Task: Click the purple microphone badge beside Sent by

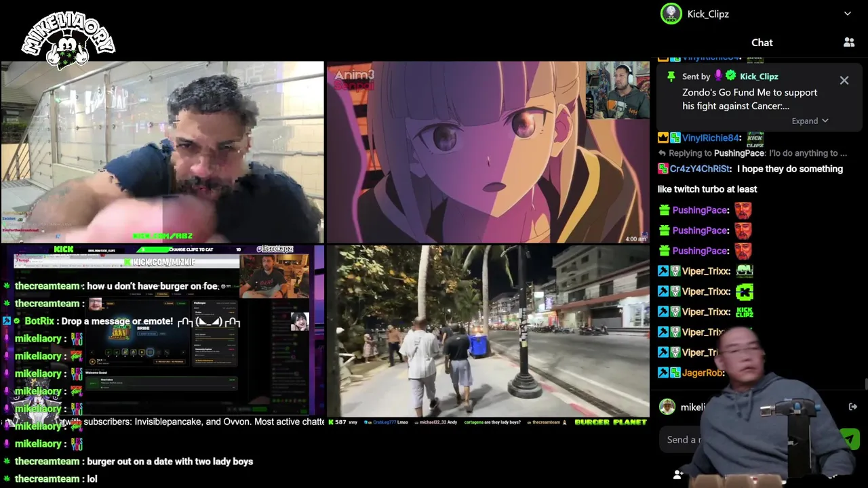Action: click(x=718, y=76)
